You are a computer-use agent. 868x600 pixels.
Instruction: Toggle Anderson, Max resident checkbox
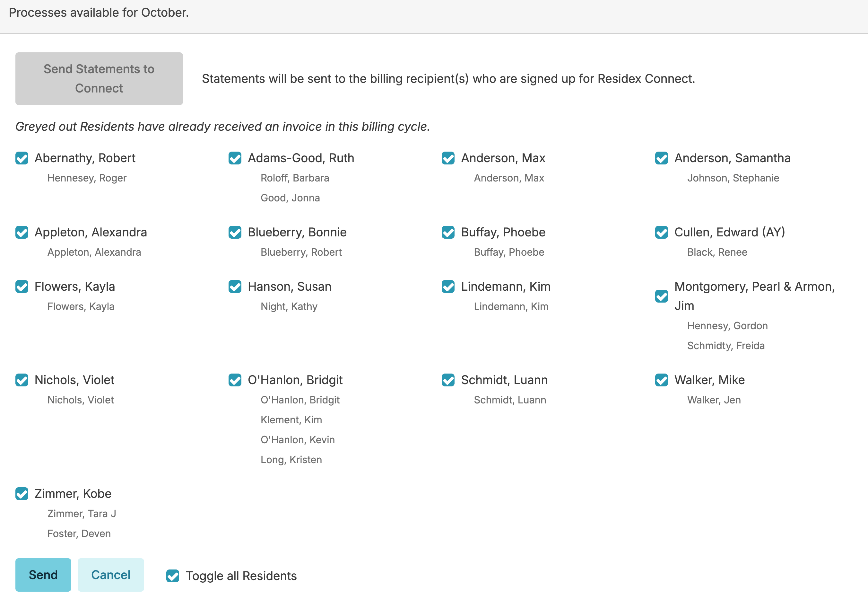coord(448,158)
